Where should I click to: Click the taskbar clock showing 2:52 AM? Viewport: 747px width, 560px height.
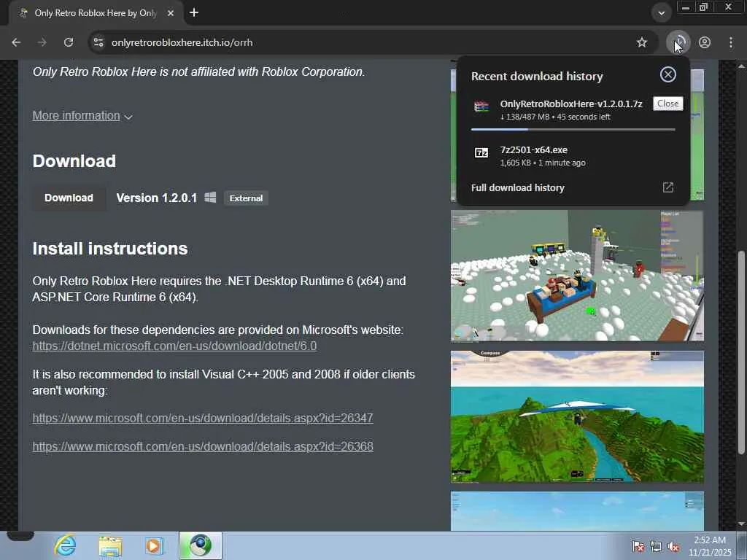(x=710, y=546)
